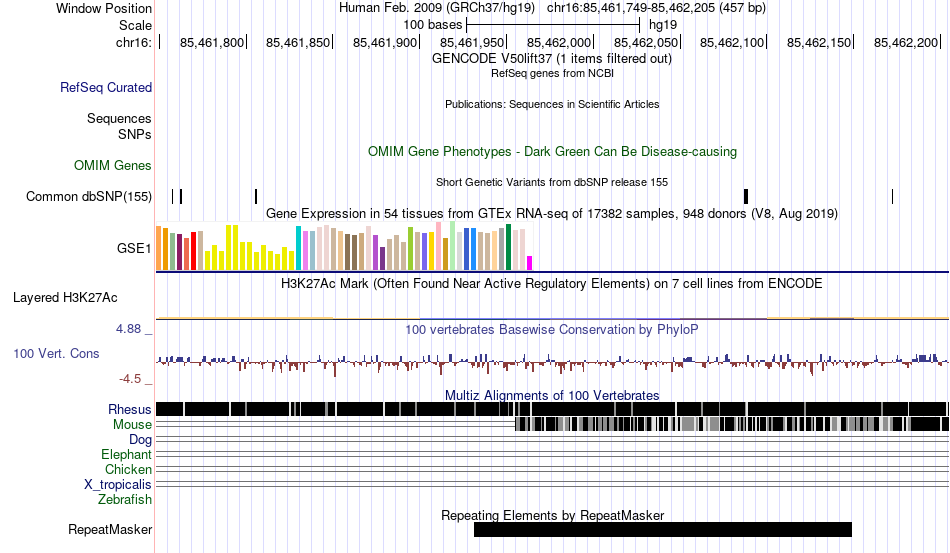Click the Sequences track label

coord(119,118)
